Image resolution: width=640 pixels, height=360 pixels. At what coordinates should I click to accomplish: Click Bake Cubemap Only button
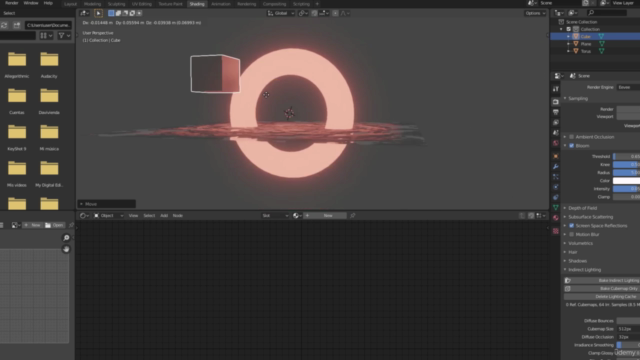(x=602, y=289)
